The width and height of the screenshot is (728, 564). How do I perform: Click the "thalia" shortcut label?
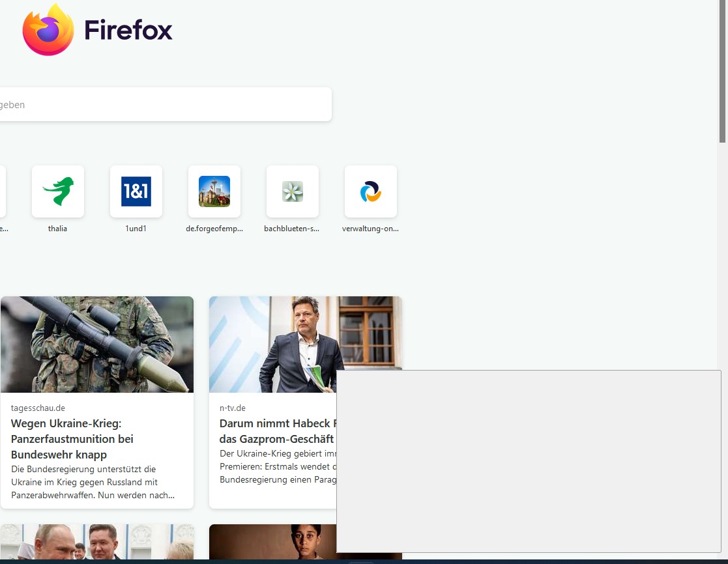57,229
